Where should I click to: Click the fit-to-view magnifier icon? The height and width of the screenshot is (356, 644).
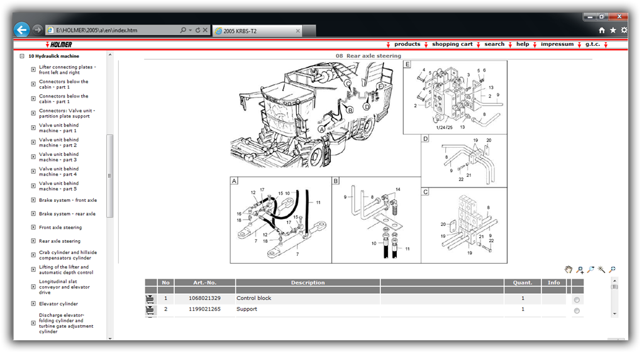click(612, 270)
